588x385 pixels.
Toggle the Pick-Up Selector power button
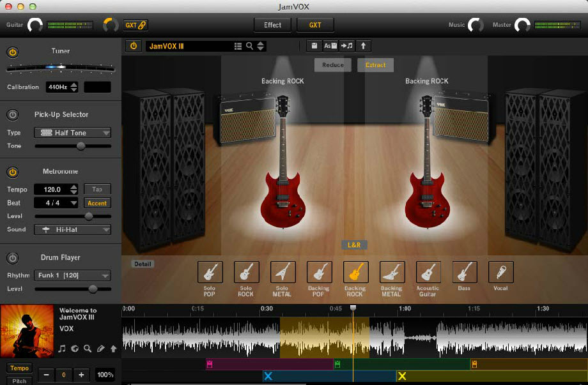point(12,114)
